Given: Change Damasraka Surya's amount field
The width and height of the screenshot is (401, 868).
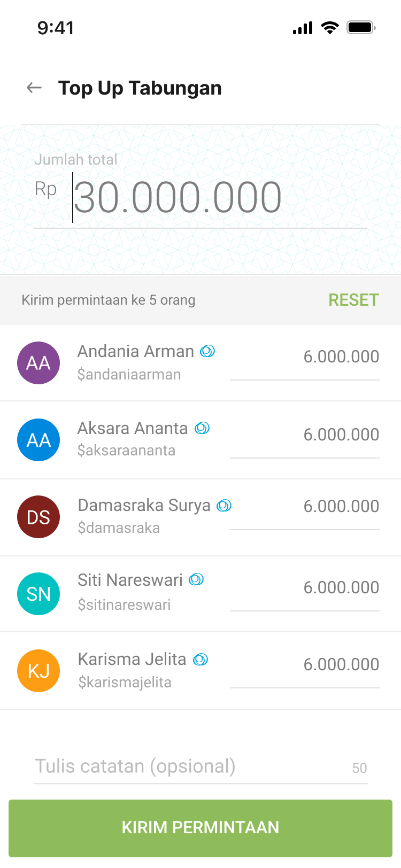Looking at the screenshot, I should pos(305,507).
